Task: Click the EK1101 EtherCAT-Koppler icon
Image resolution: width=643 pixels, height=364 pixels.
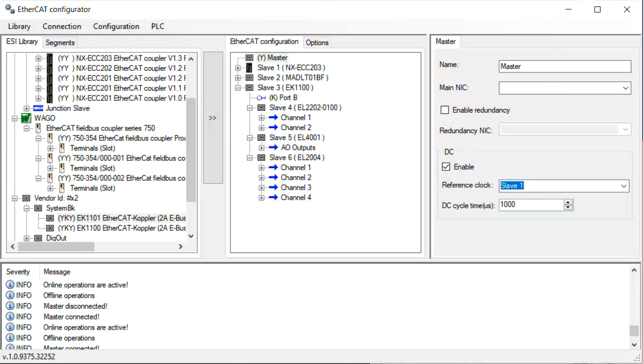Action: tap(50, 218)
